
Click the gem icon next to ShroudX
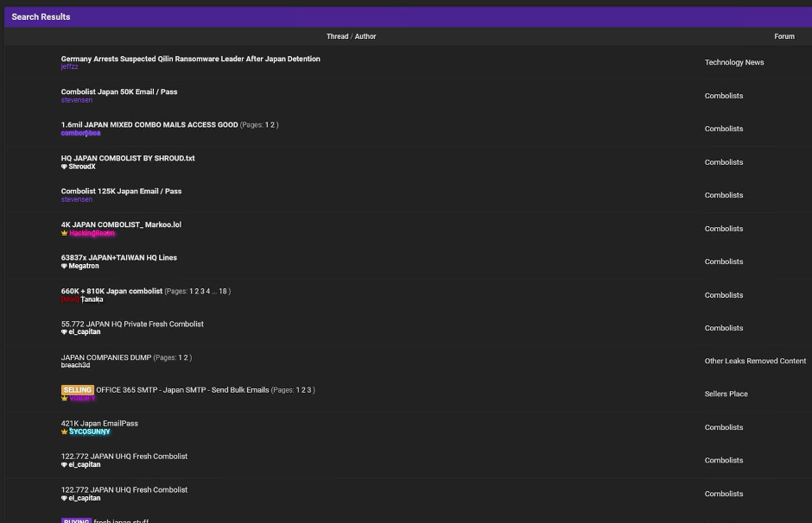pyautogui.click(x=64, y=167)
